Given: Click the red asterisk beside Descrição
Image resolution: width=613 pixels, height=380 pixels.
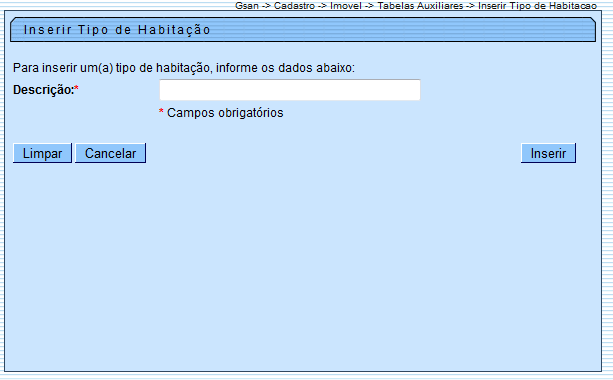Looking at the screenshot, I should [x=77, y=88].
